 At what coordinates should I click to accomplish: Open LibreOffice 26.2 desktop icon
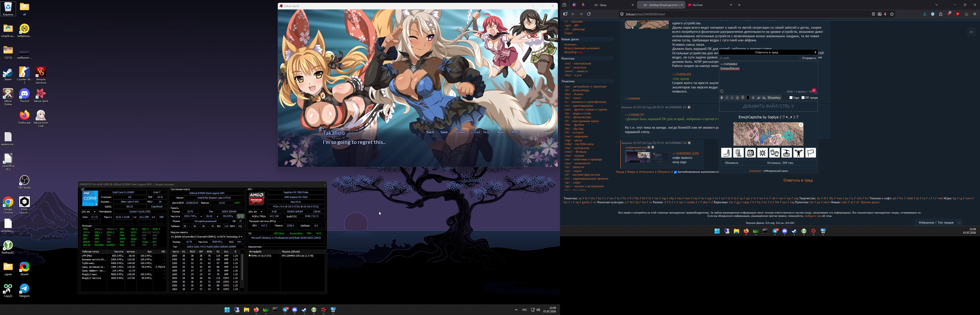point(8,162)
